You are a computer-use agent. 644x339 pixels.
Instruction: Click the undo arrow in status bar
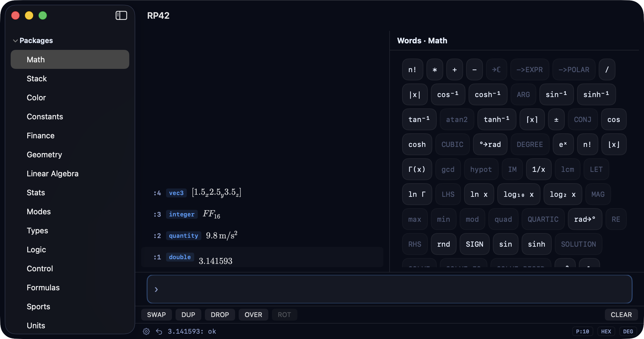pos(159,331)
